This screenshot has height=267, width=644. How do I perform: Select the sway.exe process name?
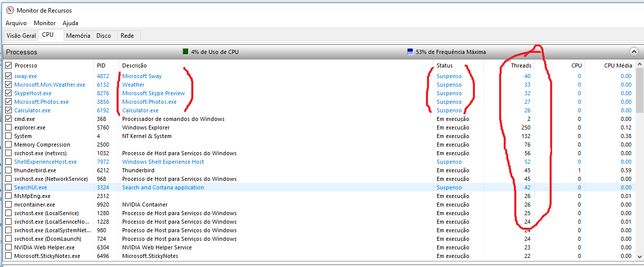point(25,76)
